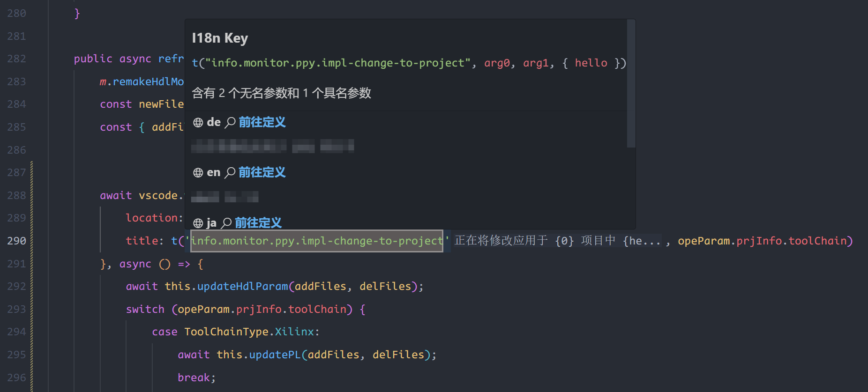Click ToolChainType.Xilinx on line 294
Screen dimensions: 868x392
(249, 332)
